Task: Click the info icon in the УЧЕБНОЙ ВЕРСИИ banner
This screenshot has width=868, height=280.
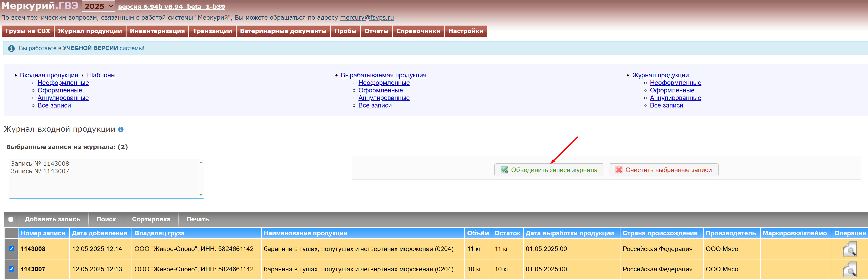Action: 11,48
